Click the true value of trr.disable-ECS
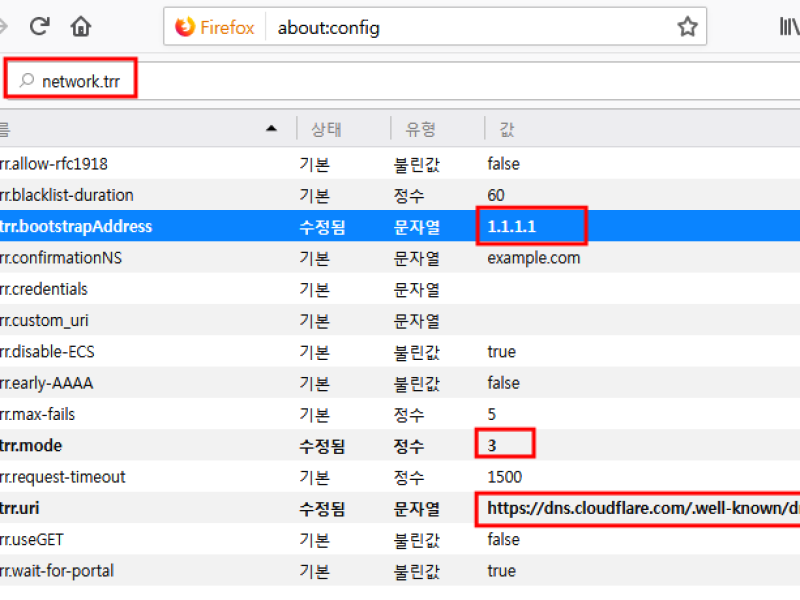 tap(502, 352)
